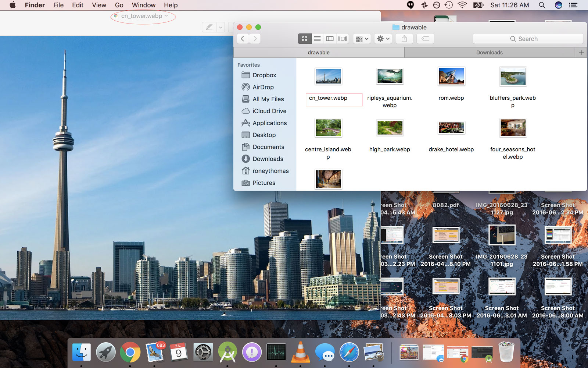588x368 pixels.
Task: Select AirDrop in the sidebar
Action: coord(263,87)
